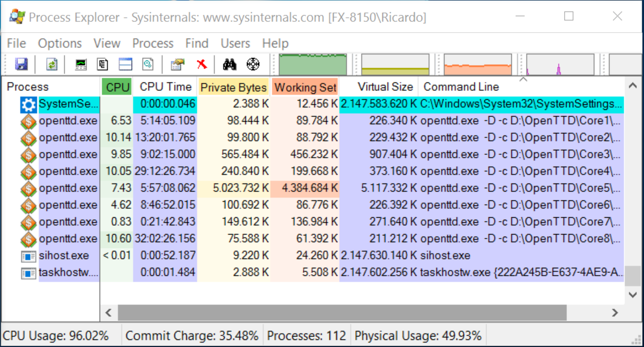This screenshot has width=644, height=347.
Task: Sort by the Virtual Size column header
Action: point(379,87)
